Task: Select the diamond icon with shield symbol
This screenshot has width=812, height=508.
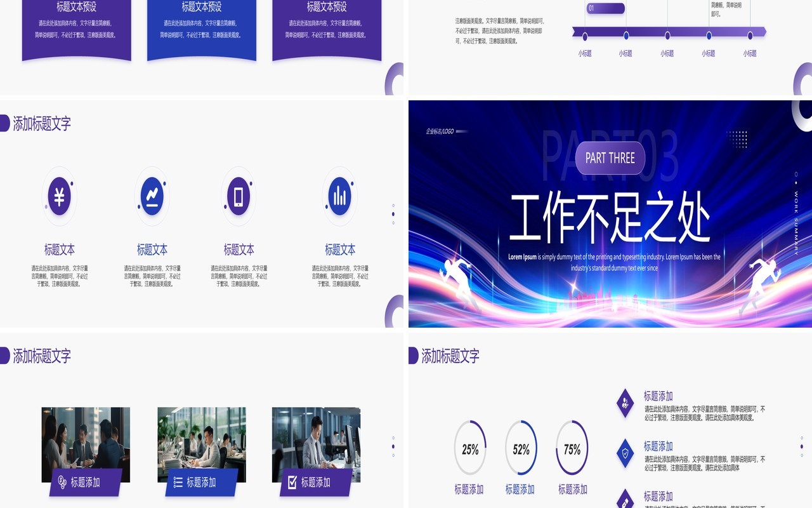Action: click(625, 453)
